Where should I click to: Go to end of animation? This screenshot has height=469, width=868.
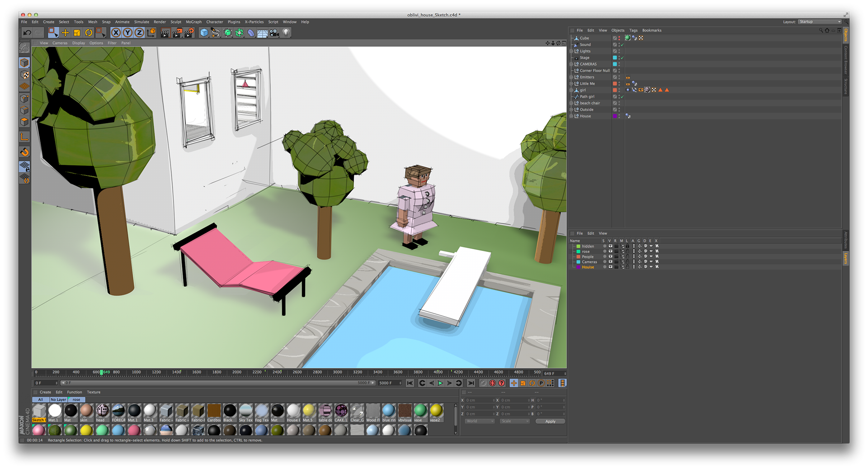(471, 383)
